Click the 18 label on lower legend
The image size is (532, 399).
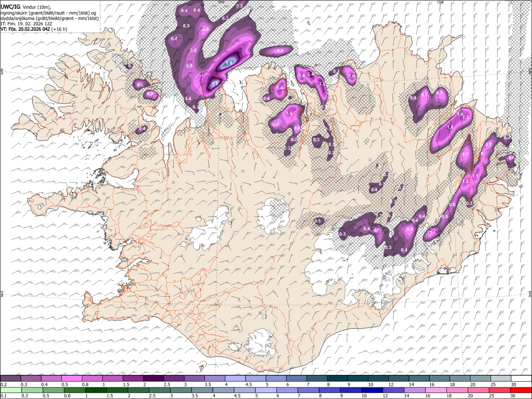point(450,396)
